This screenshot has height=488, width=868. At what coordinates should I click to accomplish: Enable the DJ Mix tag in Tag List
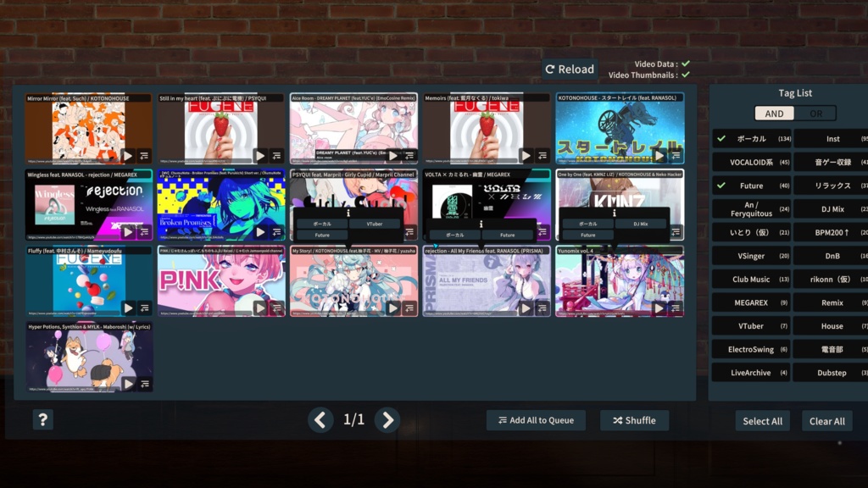pyautogui.click(x=831, y=209)
